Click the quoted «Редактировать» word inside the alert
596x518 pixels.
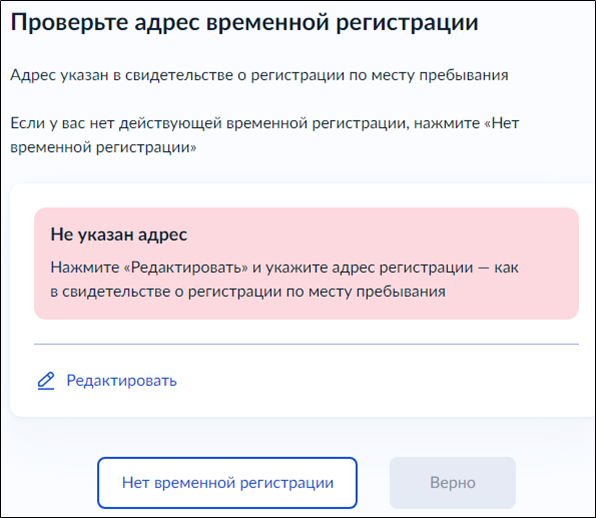[x=186, y=268]
